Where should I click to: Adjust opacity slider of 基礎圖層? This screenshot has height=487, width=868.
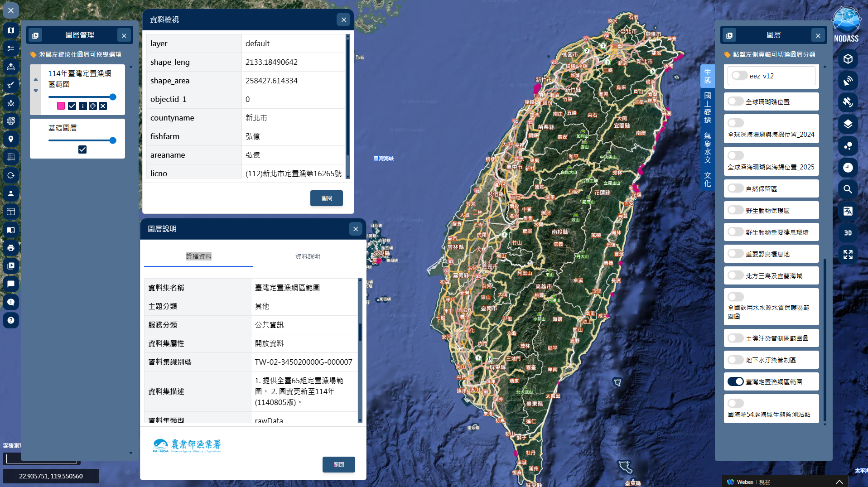(82, 140)
